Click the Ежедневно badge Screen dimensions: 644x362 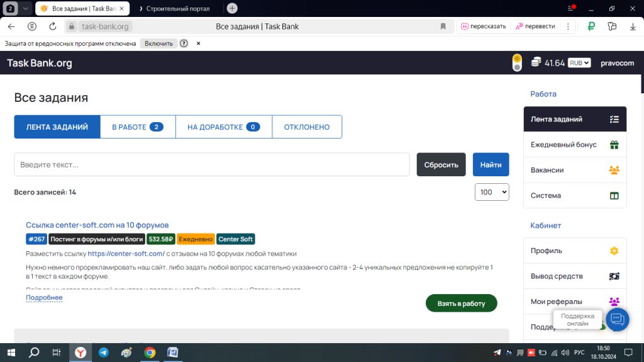(196, 239)
